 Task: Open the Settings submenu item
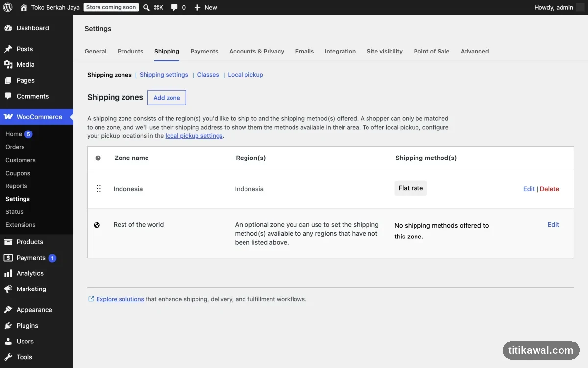[x=18, y=199]
